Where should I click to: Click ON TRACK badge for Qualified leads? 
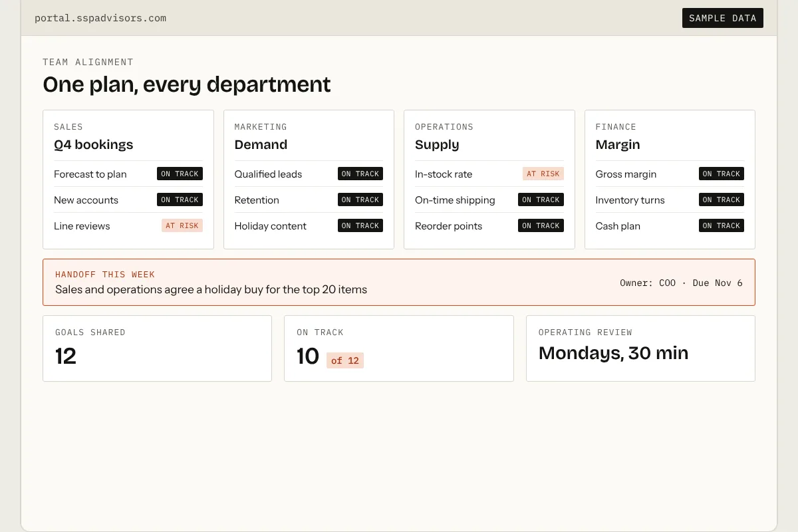[360, 174]
